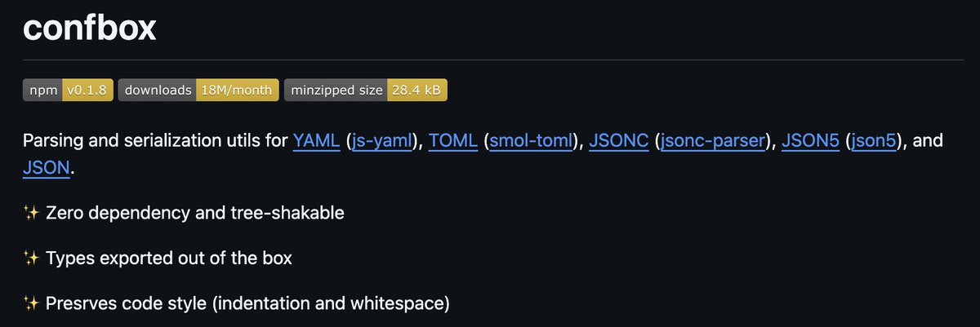Click the "Types exported out of the box" text
This screenshot has width=980, height=327.
[x=169, y=259]
